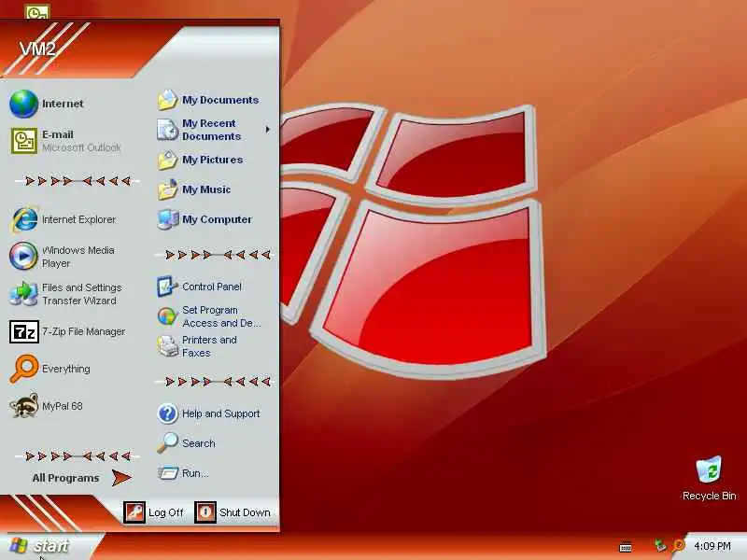Click the Search label in Start menu
The image size is (747, 560).
[199, 442]
